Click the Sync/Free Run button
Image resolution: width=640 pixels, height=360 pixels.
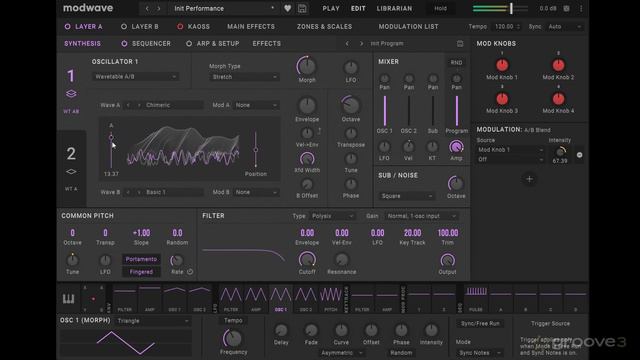click(480, 324)
